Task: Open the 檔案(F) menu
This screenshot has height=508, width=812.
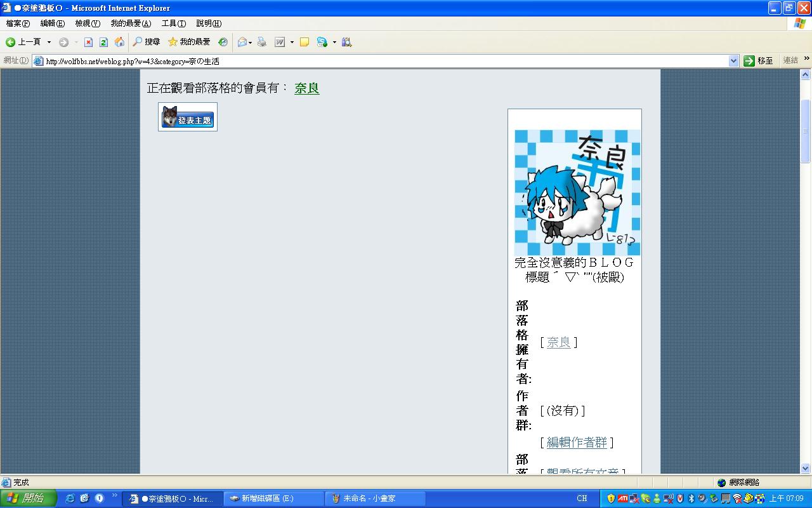Action: (x=18, y=23)
